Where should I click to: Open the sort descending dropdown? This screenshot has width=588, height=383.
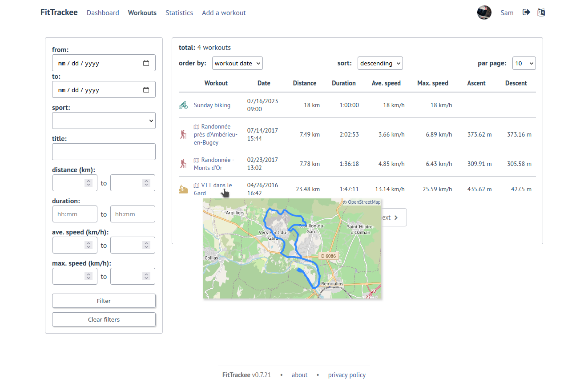380,63
